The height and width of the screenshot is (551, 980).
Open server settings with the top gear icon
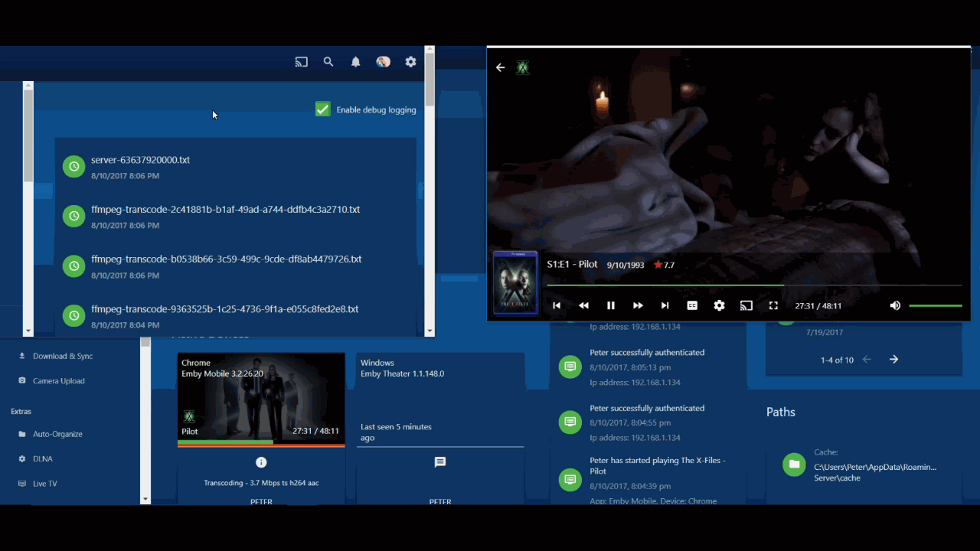coord(410,62)
